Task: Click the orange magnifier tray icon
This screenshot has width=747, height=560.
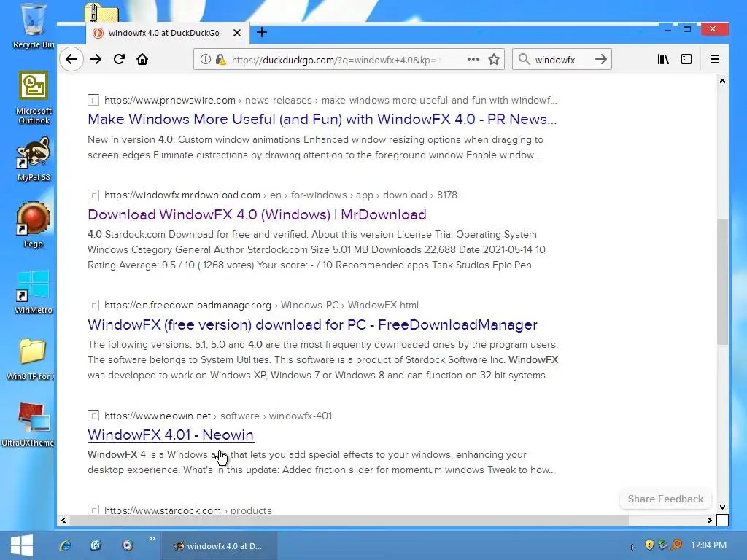Action: pos(676,545)
